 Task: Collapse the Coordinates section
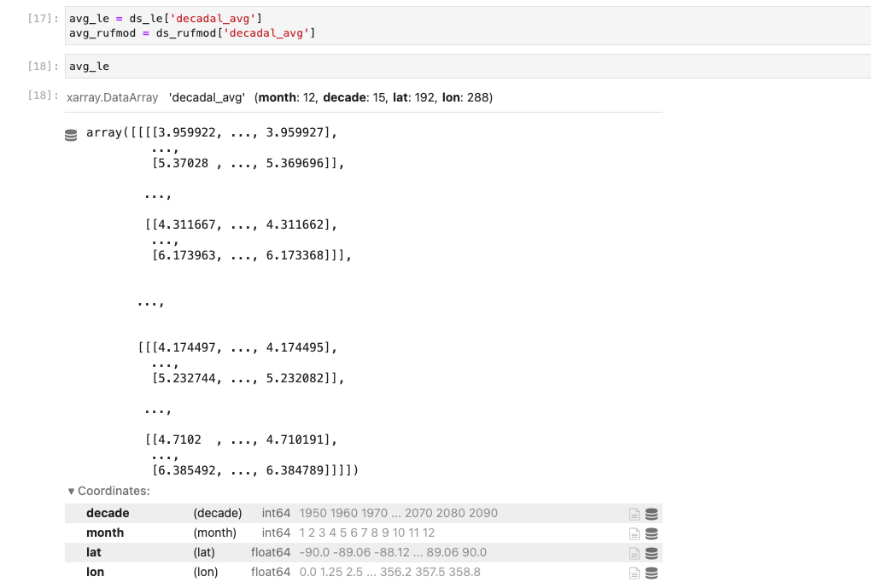coord(109,491)
